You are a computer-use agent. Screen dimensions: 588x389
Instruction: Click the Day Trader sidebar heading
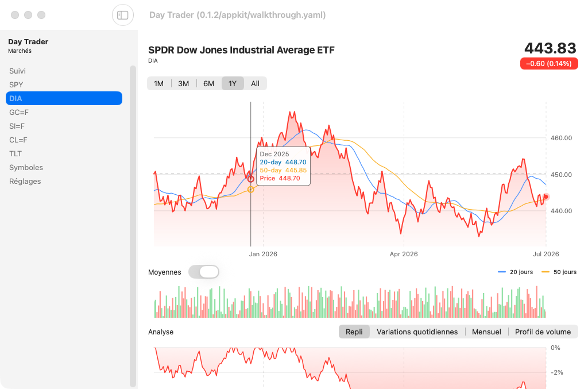tap(28, 41)
